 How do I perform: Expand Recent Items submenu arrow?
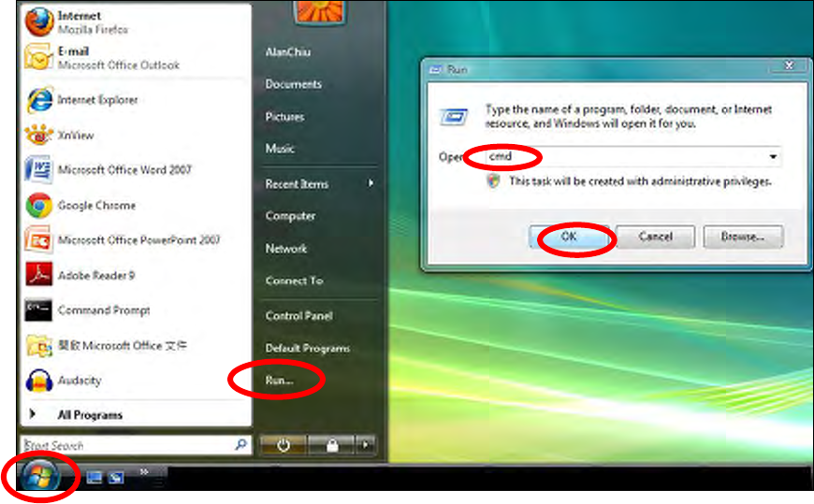click(371, 183)
